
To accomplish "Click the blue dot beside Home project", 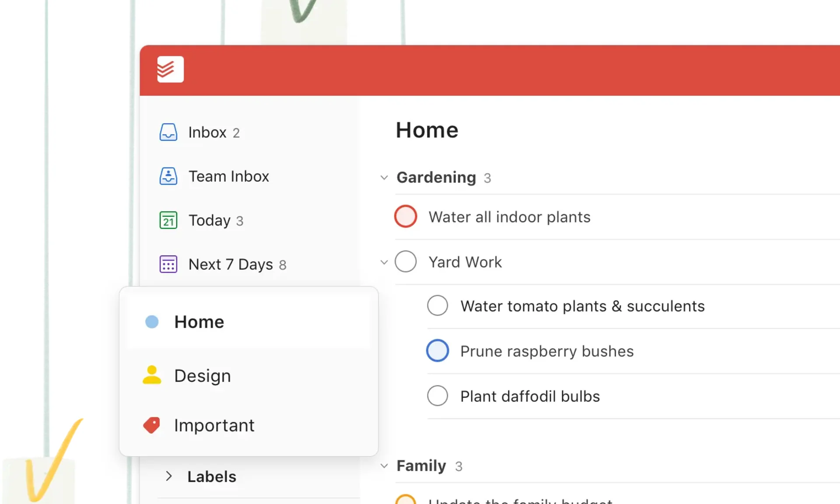I will (x=151, y=322).
